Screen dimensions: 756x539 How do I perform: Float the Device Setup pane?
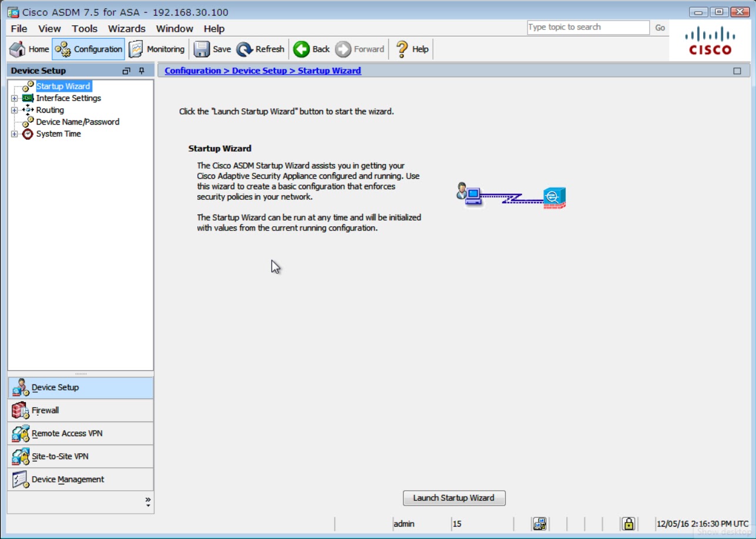[126, 71]
